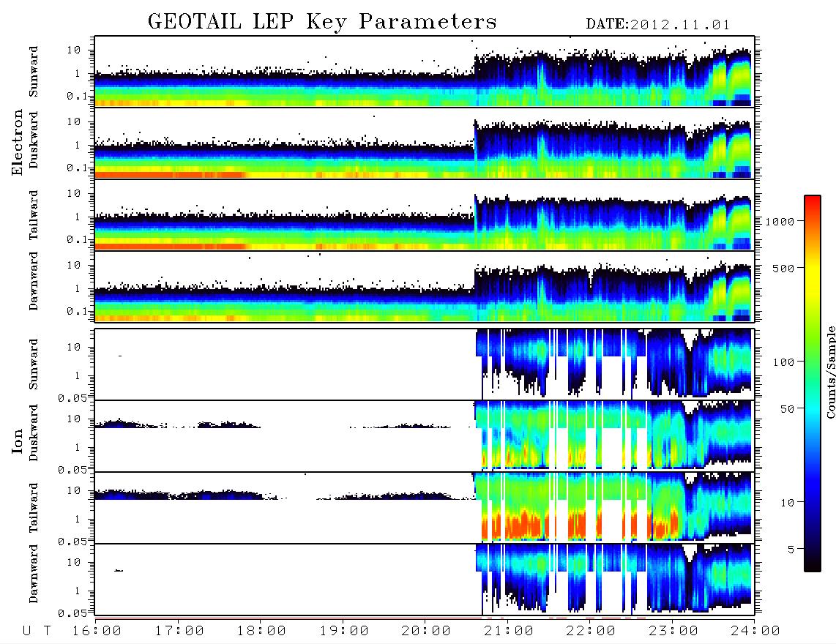Click the Electron 'Dawnward' panel label
The height and width of the screenshot is (644, 836).
click(34, 281)
